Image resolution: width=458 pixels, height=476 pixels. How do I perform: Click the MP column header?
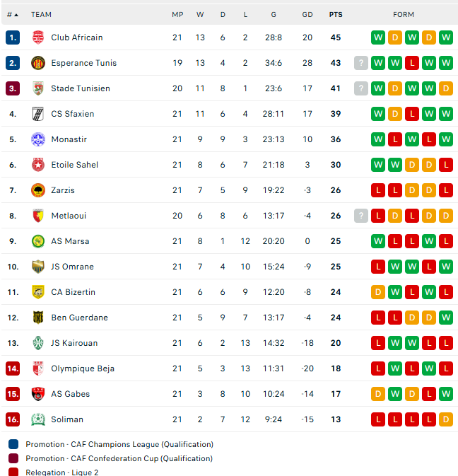coord(177,14)
